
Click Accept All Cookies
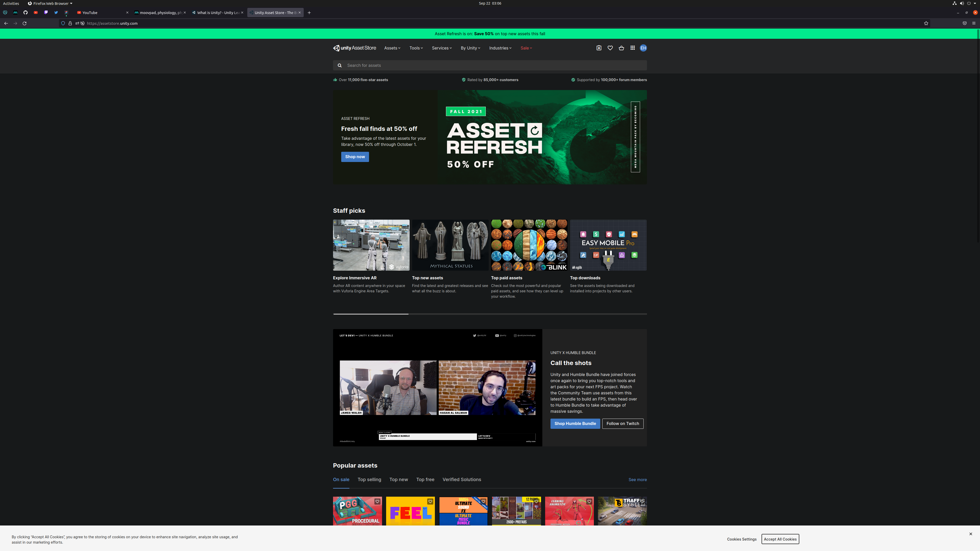click(780, 539)
